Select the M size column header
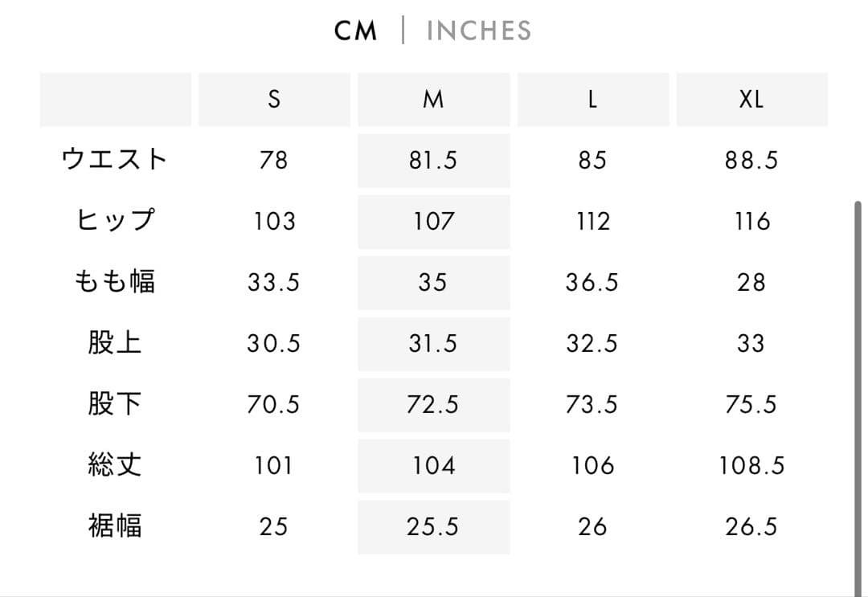The height and width of the screenshot is (597, 868). pos(433,99)
